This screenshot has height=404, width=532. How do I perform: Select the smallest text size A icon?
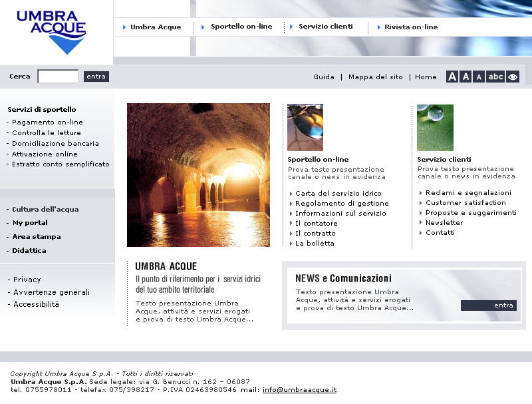point(479,77)
